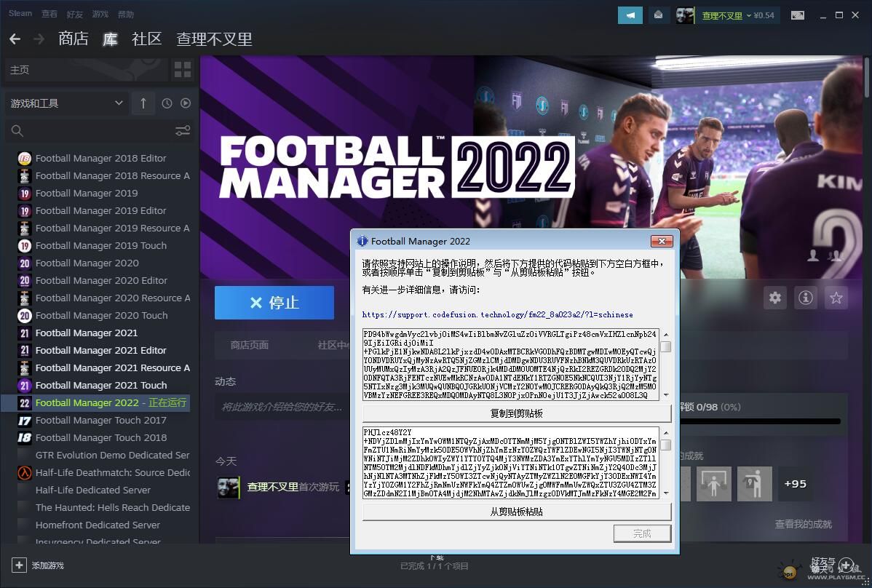Click the forward navigation arrow
The width and height of the screenshot is (872, 588).
click(x=39, y=39)
